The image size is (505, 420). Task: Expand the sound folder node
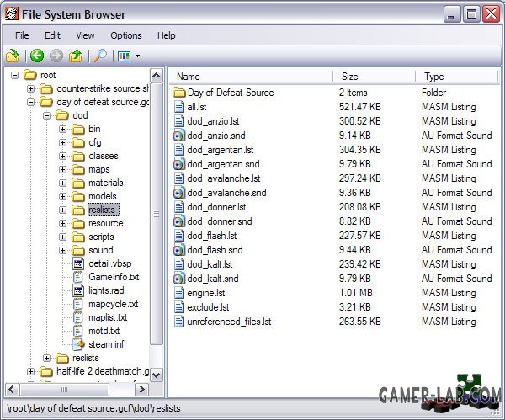[x=63, y=250]
